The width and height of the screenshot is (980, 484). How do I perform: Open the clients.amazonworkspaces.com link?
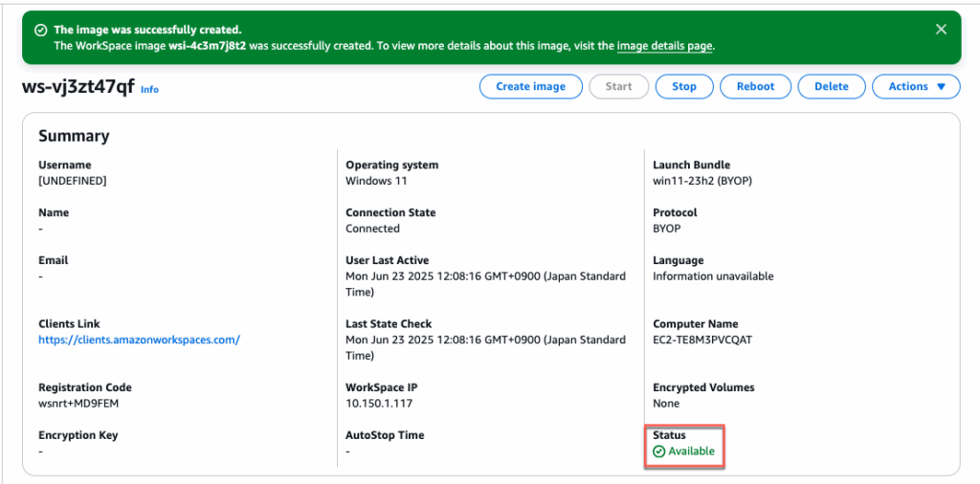(x=139, y=340)
